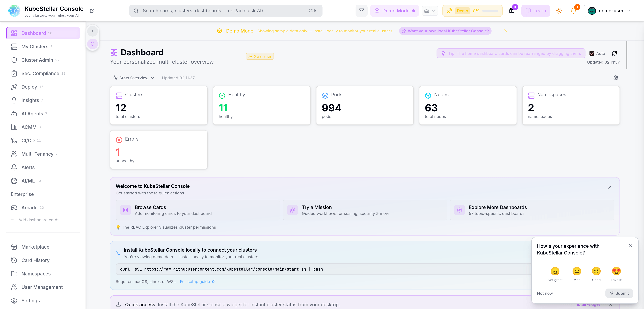Open the 3 warnings badge
644x309 pixels.
[260, 56]
